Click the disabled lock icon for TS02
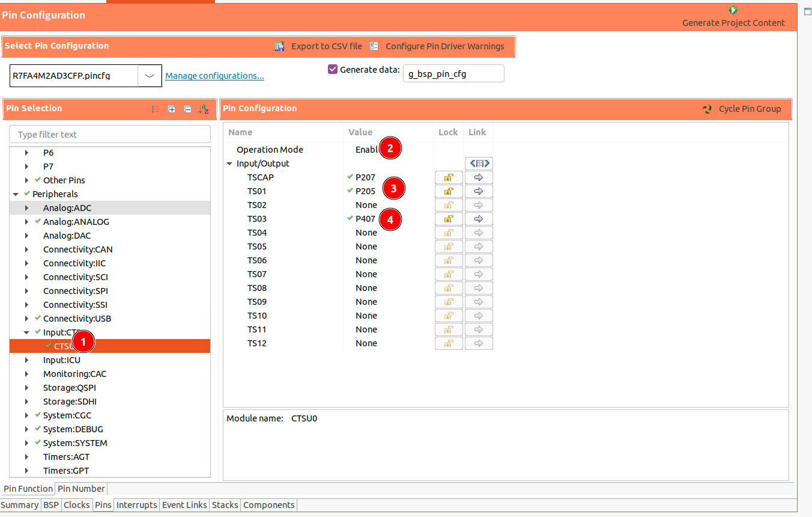Screen dimensions: 812x517 tap(449, 205)
